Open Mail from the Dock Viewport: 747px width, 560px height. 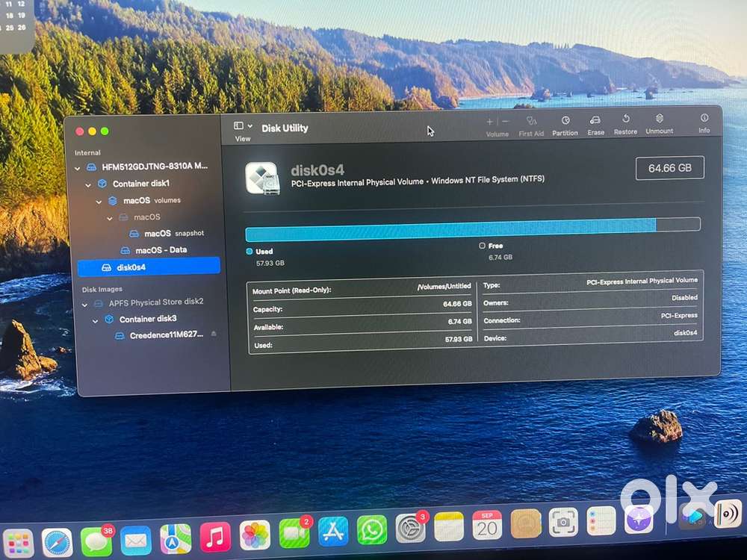click(x=136, y=541)
